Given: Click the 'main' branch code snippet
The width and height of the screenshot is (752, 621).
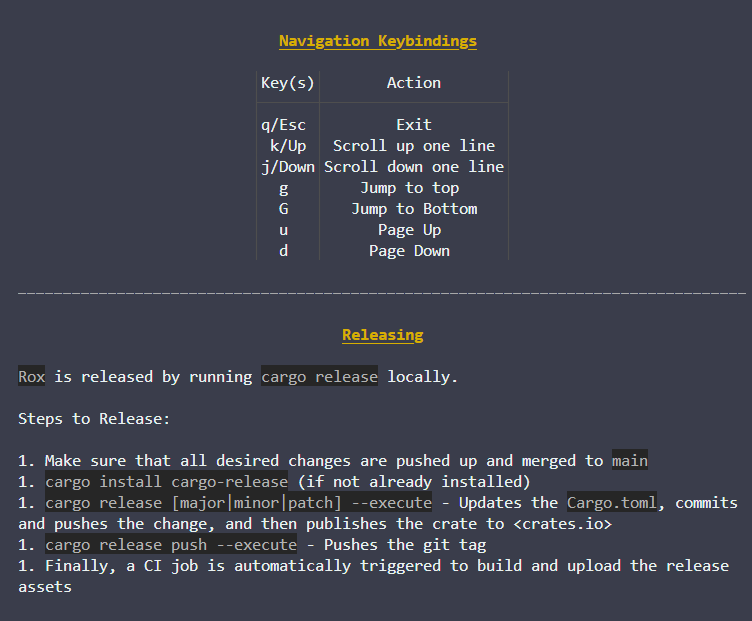Looking at the screenshot, I should point(630,461).
